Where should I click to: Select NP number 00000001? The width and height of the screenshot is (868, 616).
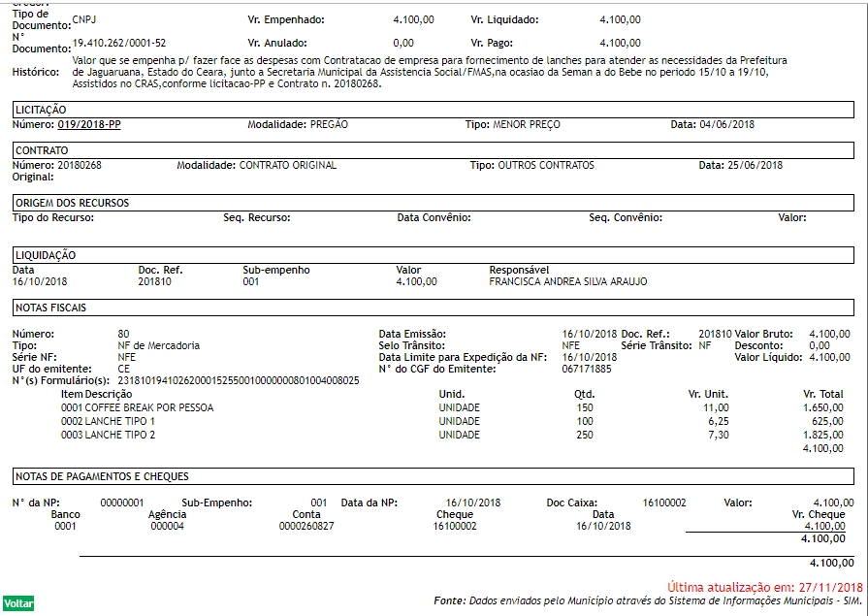click(x=122, y=503)
